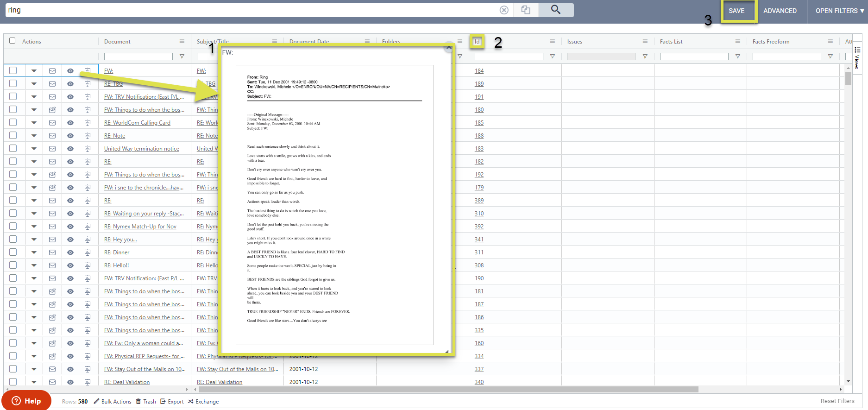Clear the search box with X icon

coord(504,10)
